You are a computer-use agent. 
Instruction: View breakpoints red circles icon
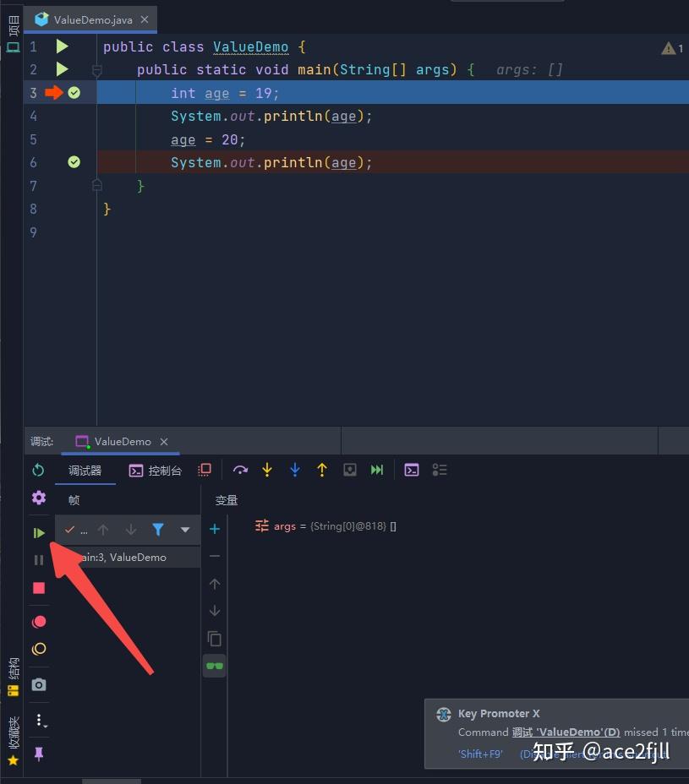pos(39,622)
